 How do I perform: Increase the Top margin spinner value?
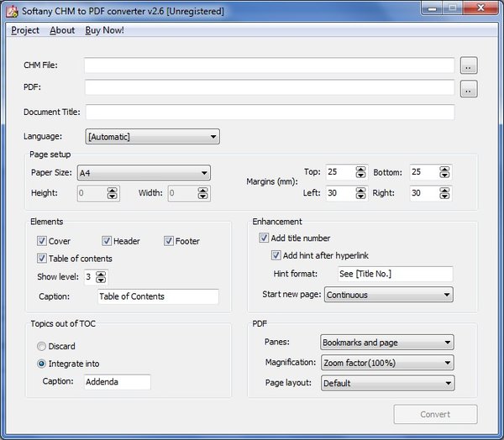361,169
